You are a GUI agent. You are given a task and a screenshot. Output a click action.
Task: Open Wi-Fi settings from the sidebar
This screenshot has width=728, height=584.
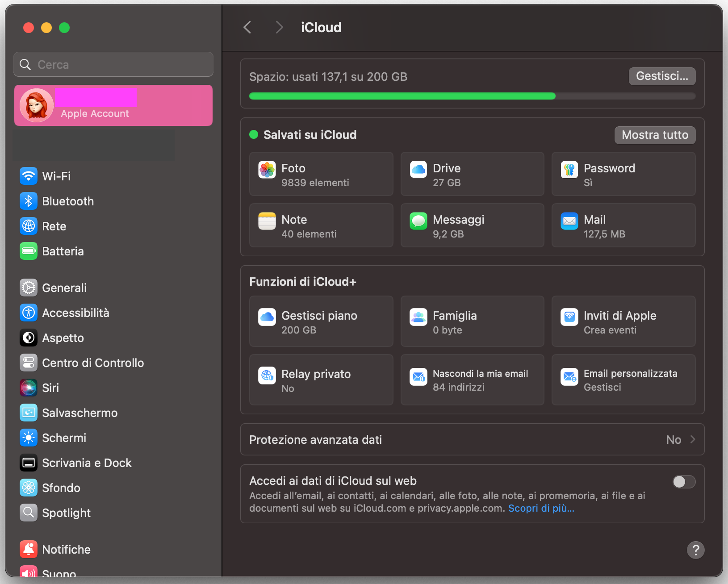pos(56,176)
